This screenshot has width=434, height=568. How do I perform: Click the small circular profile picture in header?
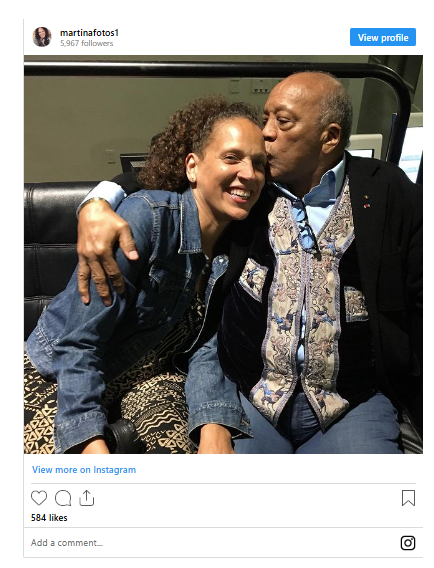(x=42, y=37)
